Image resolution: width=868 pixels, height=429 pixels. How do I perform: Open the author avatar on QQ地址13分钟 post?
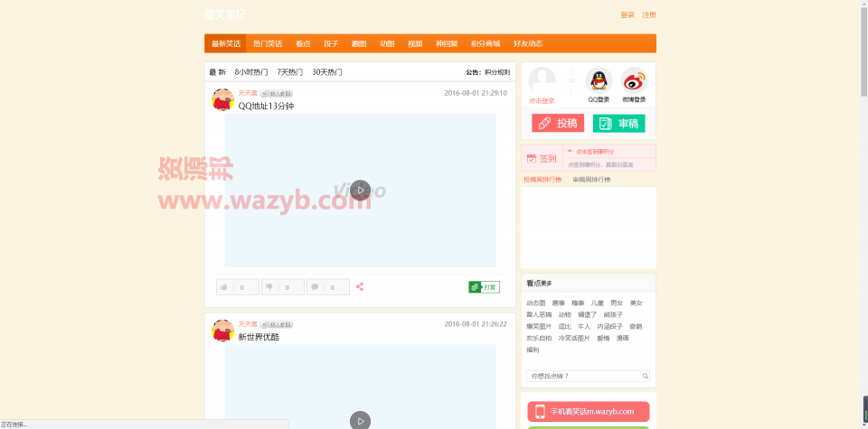click(222, 99)
